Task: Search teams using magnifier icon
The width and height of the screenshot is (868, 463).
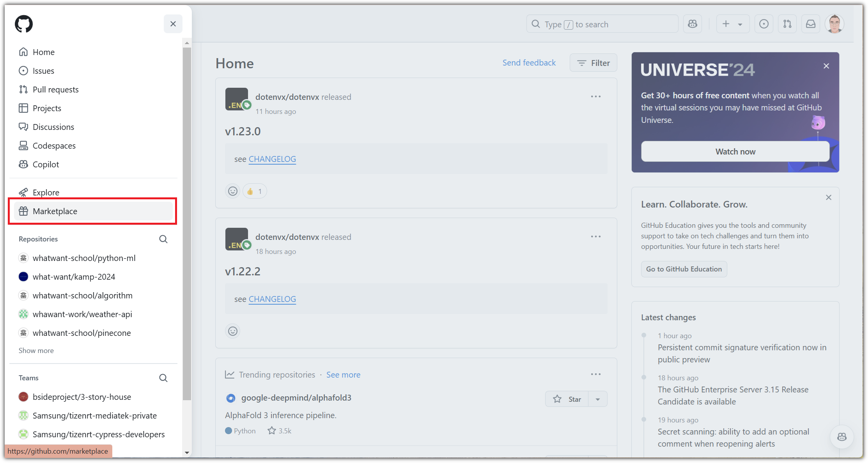Action: pyautogui.click(x=163, y=378)
